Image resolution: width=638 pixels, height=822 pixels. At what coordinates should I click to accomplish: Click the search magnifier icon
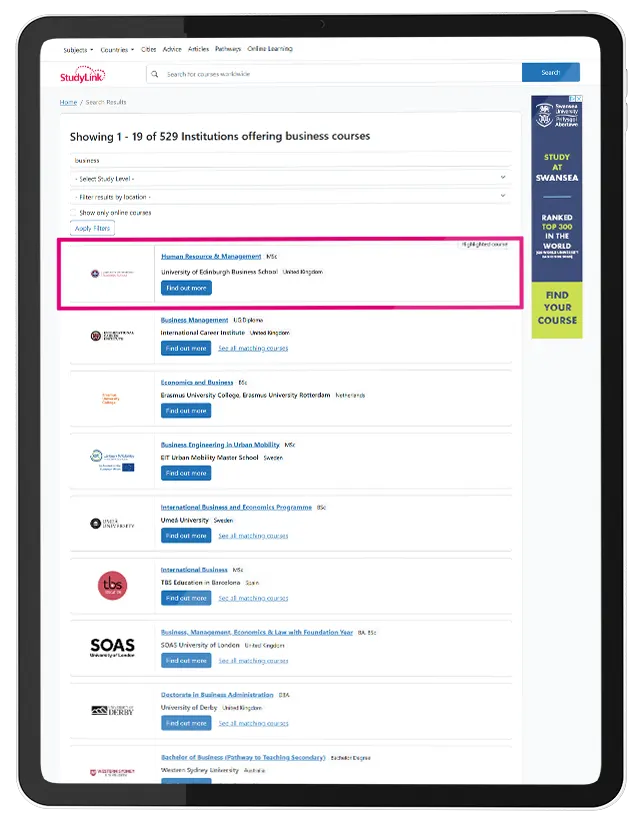pyautogui.click(x=155, y=73)
